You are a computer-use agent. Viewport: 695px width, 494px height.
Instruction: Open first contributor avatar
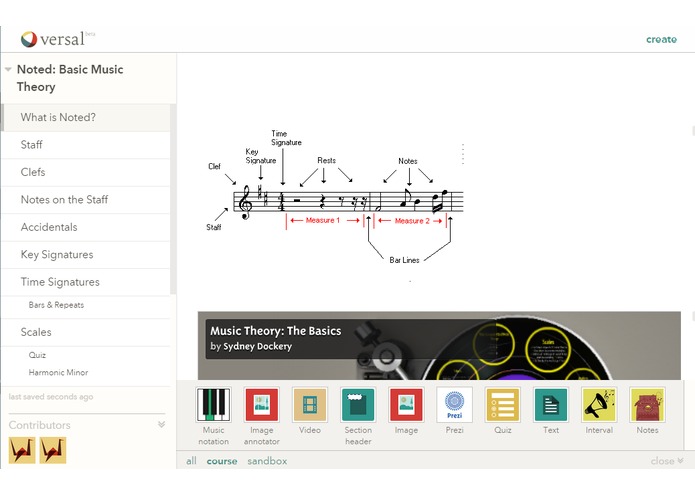coord(22,450)
